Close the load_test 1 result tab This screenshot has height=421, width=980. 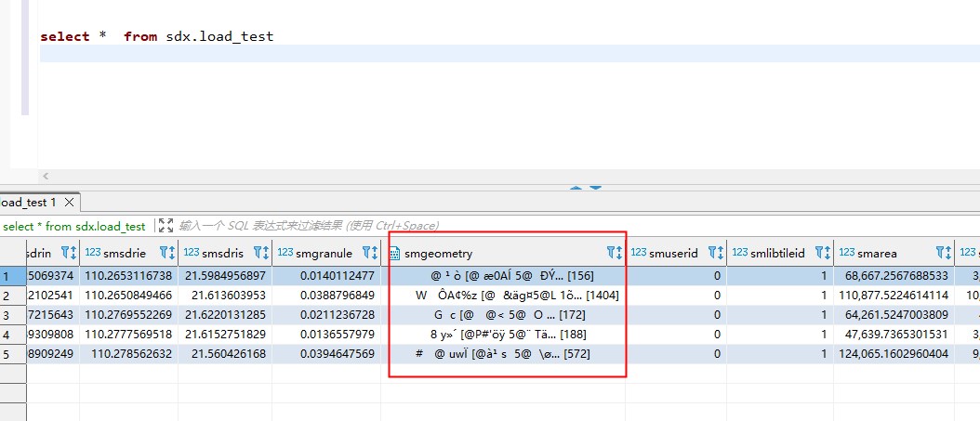[x=70, y=203]
